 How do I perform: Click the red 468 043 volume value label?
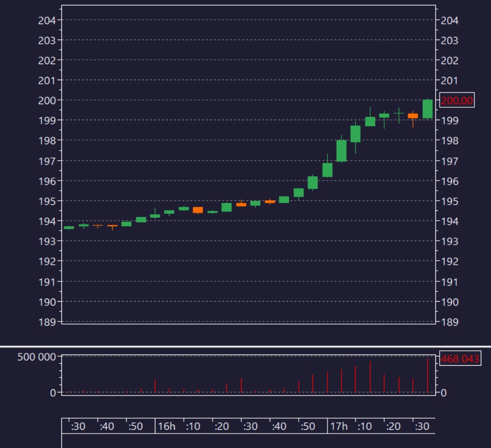pyautogui.click(x=459, y=358)
